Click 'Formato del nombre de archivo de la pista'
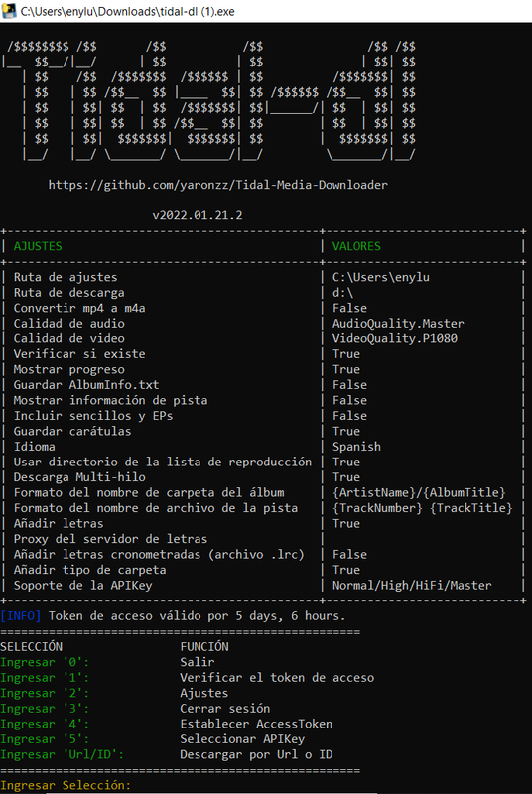Screen dimensions: 532x794 [x=156, y=508]
